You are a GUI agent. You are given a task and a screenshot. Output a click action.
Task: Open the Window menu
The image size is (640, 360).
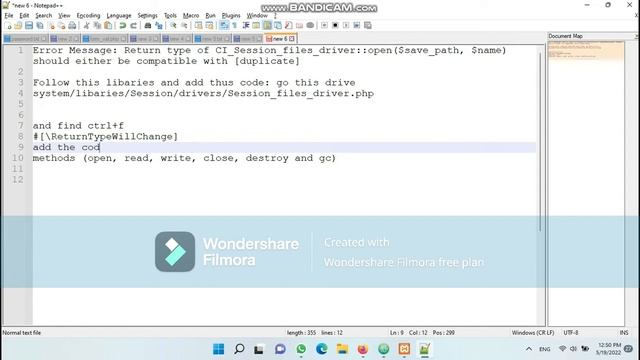point(257,16)
